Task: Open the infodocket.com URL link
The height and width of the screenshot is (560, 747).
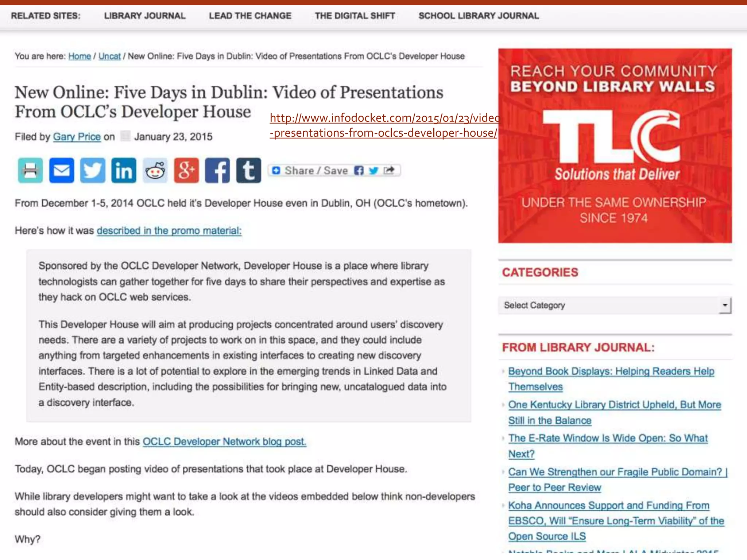Action: point(384,125)
